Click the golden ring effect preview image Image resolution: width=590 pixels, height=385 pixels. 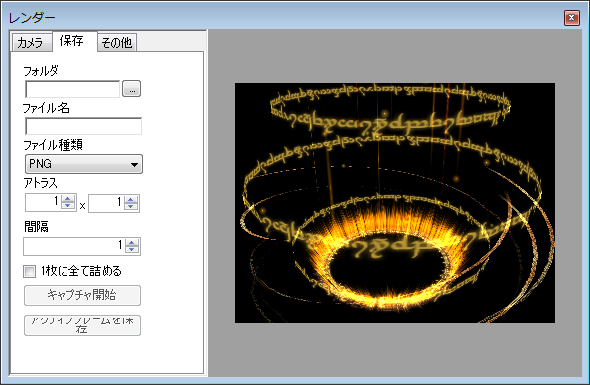(x=395, y=203)
